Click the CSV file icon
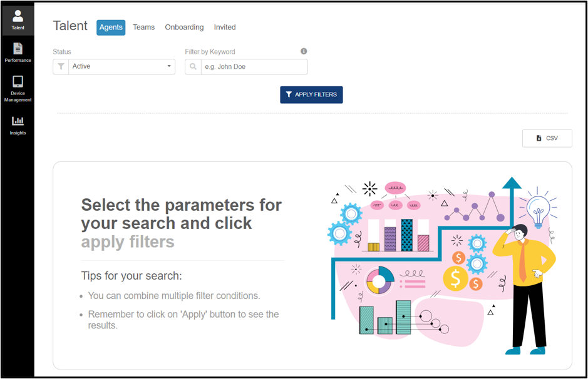 pyautogui.click(x=539, y=138)
